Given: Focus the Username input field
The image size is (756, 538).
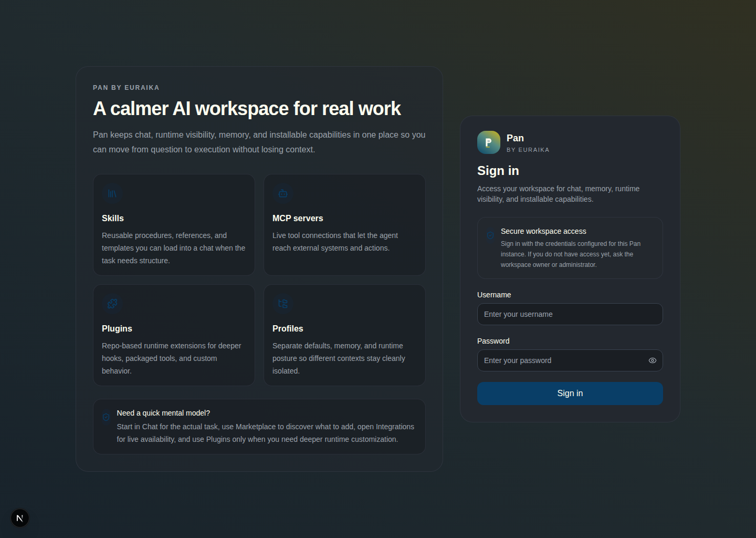Looking at the screenshot, I should (x=570, y=314).
